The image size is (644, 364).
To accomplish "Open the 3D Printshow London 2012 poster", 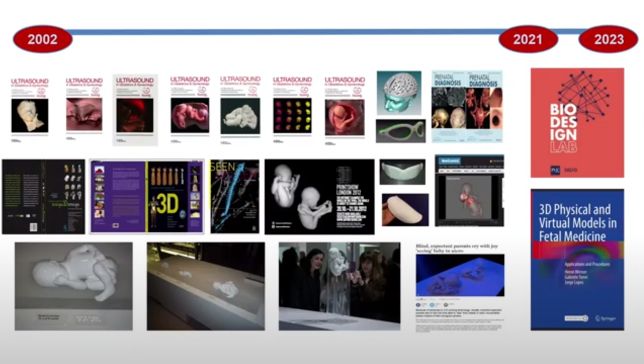I will (x=320, y=196).
